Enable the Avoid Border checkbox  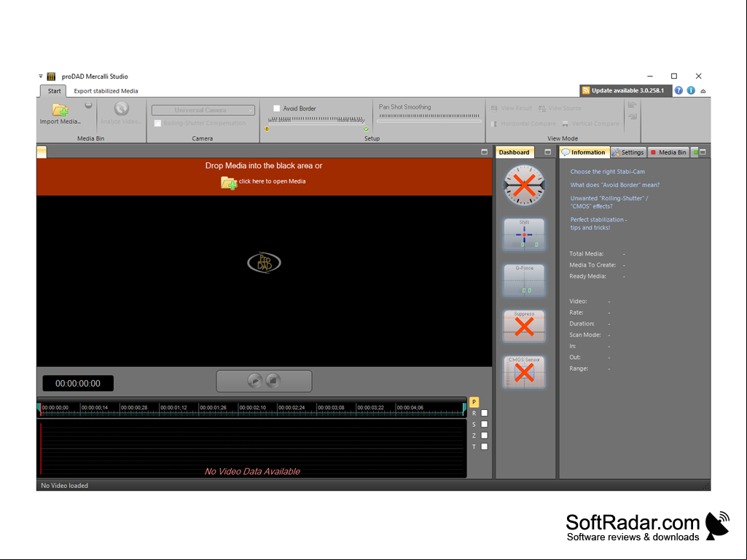click(276, 109)
